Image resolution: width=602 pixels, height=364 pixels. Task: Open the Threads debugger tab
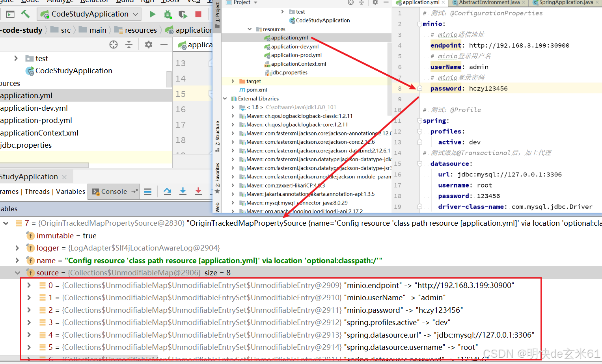[37, 191]
